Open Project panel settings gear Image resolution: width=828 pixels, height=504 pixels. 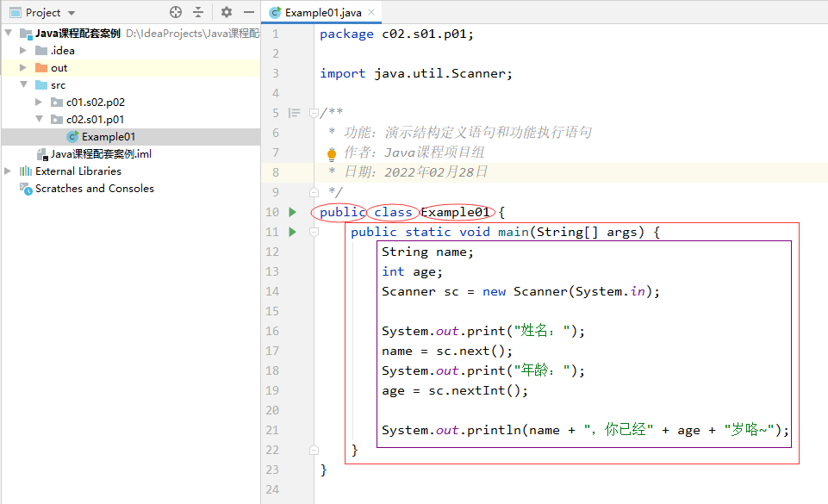227,12
